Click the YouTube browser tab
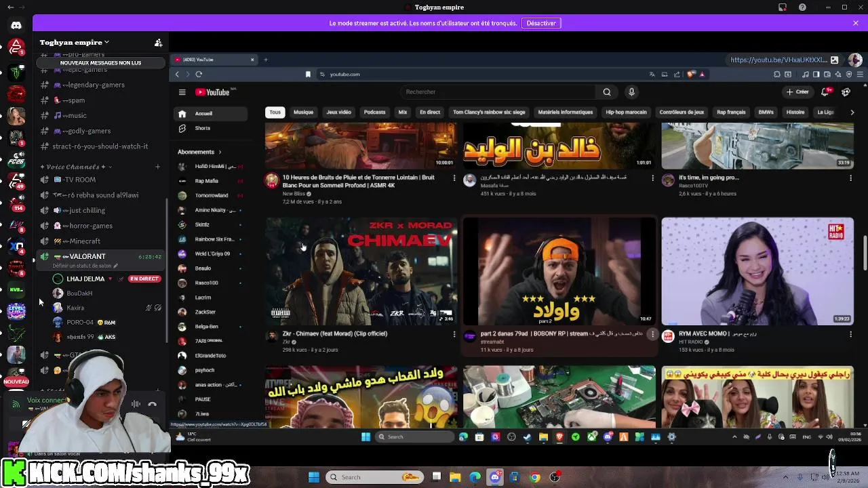Screen dimensions: 868x488 tap(214, 60)
